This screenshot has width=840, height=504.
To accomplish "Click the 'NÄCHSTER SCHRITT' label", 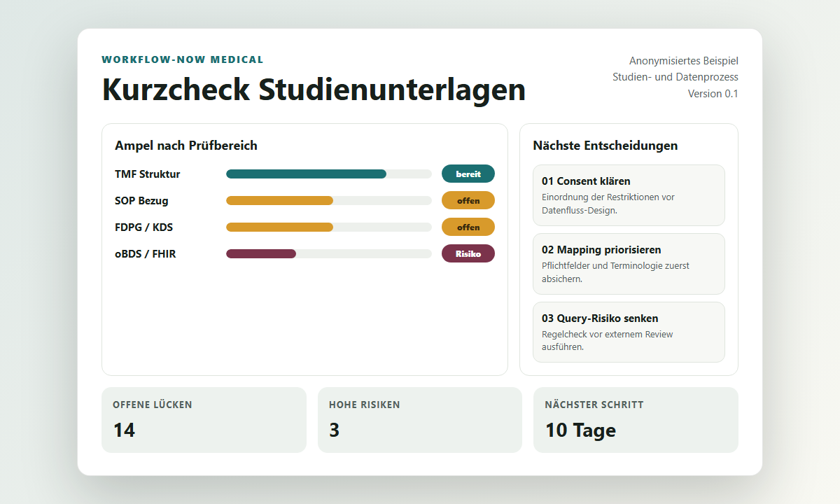I will click(x=594, y=405).
